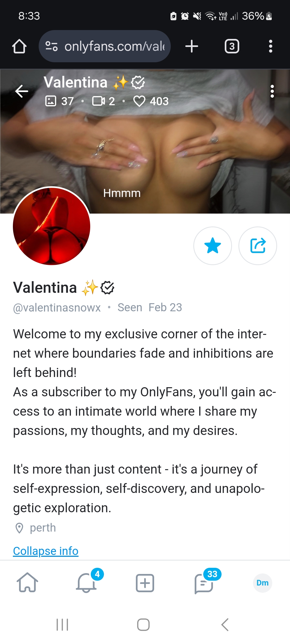
Task: Tap the Android recent apps button
Action: 62,625
